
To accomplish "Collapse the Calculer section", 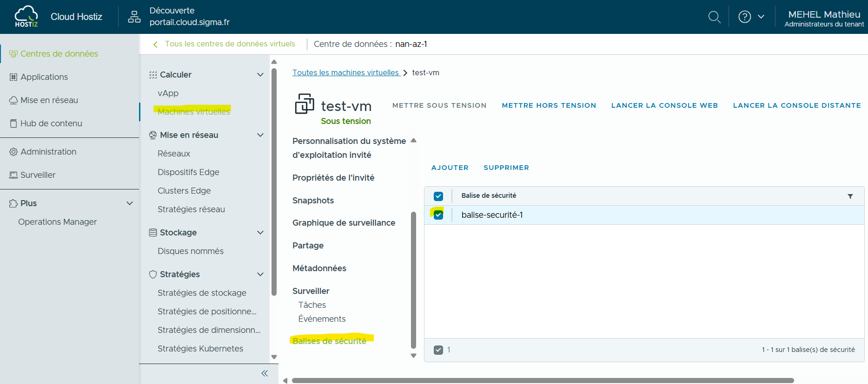I will [260, 75].
